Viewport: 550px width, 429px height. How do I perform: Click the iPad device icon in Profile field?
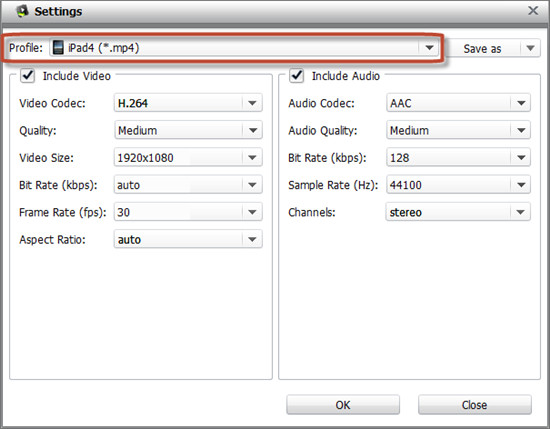point(58,47)
